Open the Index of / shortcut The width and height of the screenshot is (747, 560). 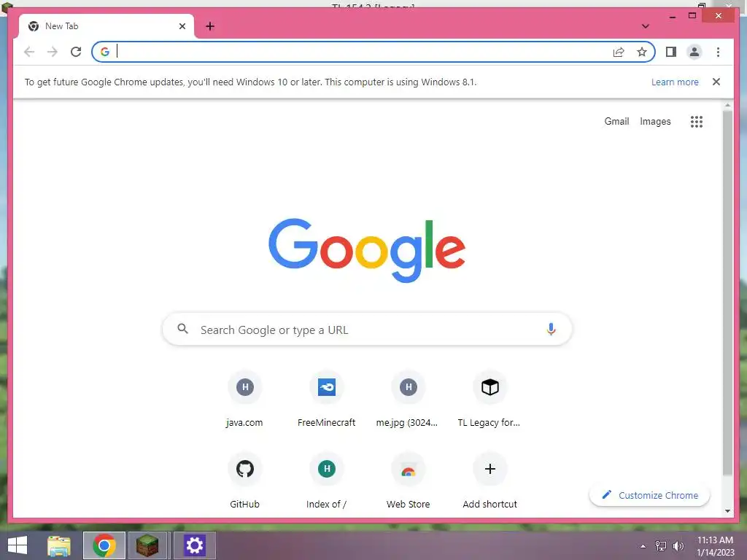coord(326,481)
